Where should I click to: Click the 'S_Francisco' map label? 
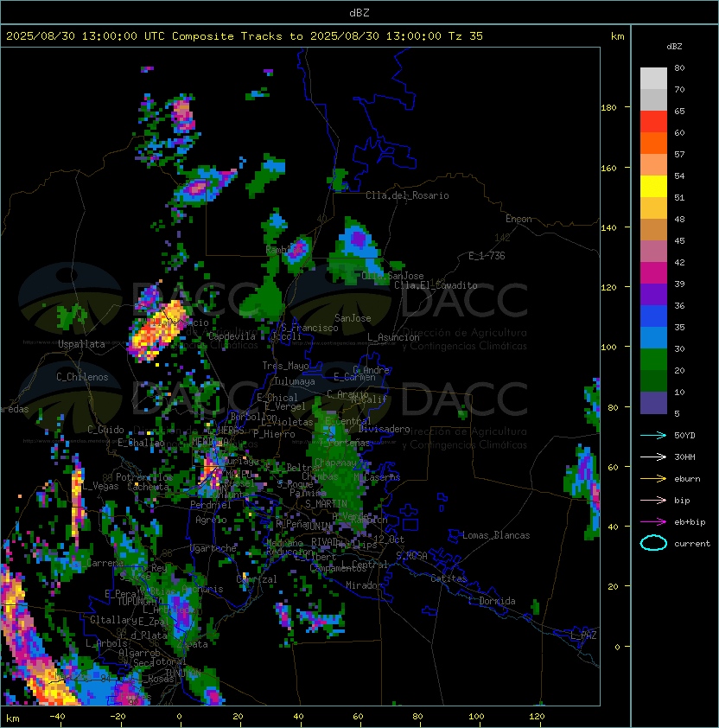[310, 328]
